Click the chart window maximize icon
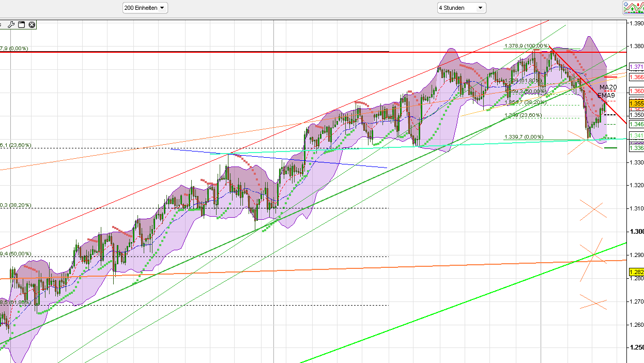 [x=21, y=24]
